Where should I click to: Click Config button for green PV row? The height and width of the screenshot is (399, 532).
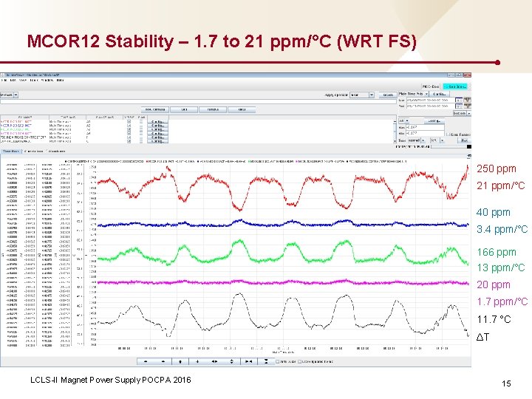158,129
